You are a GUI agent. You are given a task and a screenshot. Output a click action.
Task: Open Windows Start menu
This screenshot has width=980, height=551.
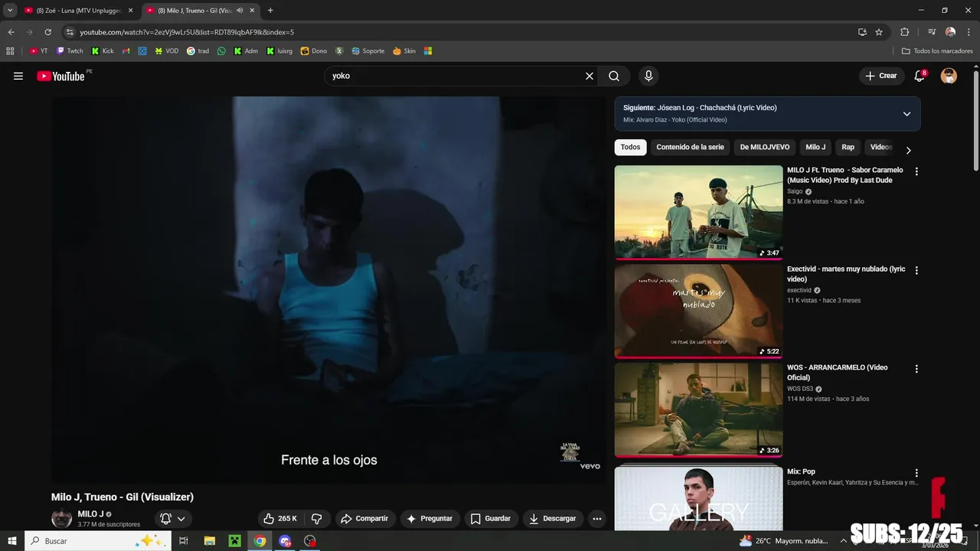[x=11, y=541]
